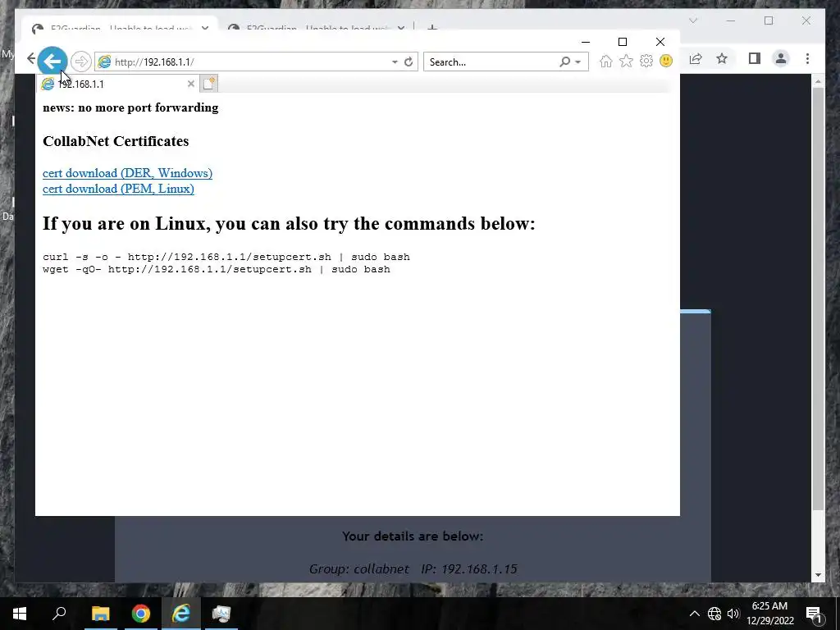
Task: Click the Chrome scrollbar down arrow
Action: click(x=818, y=575)
